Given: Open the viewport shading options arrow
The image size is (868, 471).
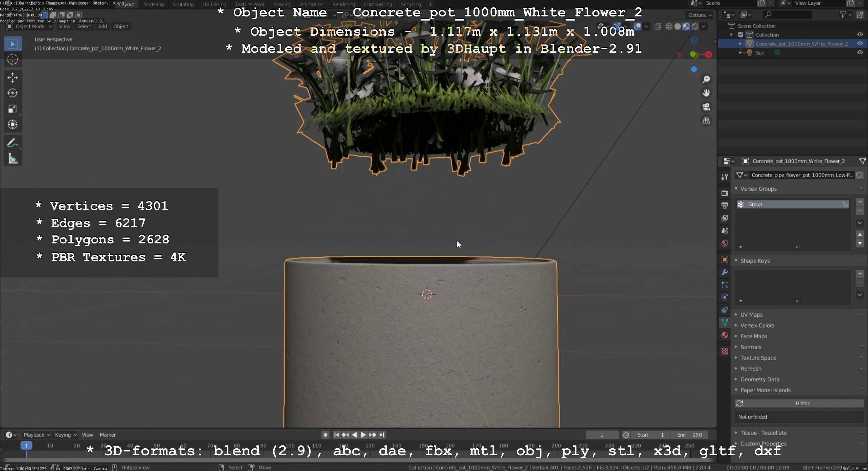Looking at the screenshot, I should [x=703, y=27].
